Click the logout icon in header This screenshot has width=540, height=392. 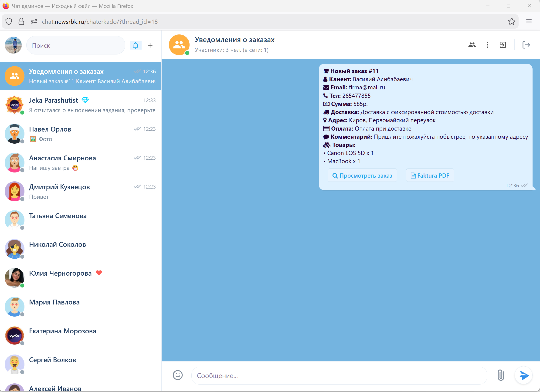(x=526, y=45)
